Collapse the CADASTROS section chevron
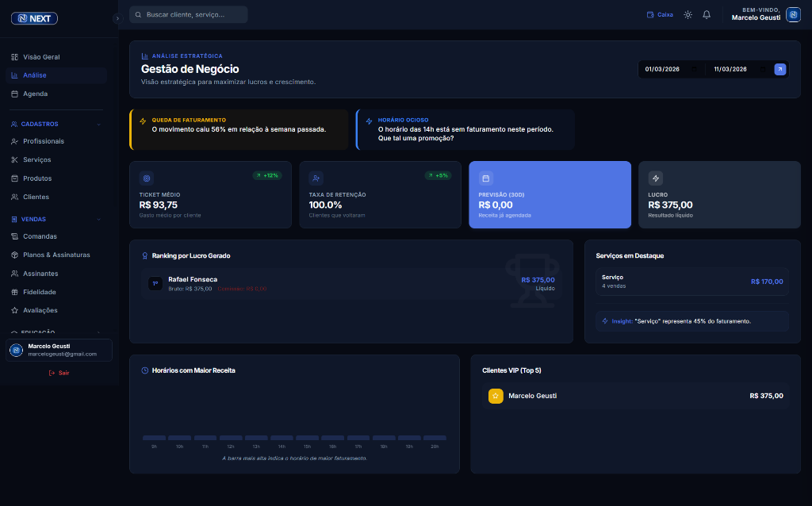812x506 pixels. coord(99,125)
